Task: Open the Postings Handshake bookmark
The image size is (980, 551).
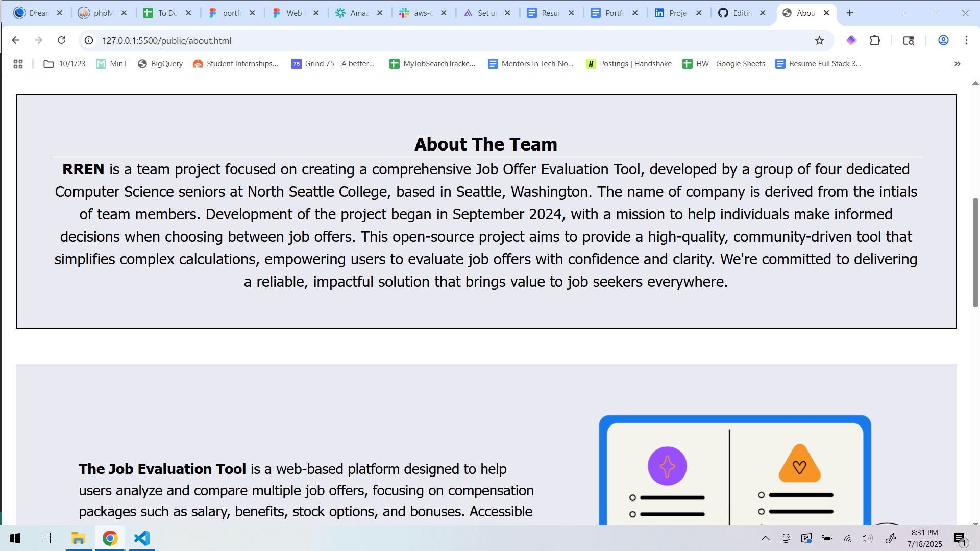Action: click(x=629, y=64)
